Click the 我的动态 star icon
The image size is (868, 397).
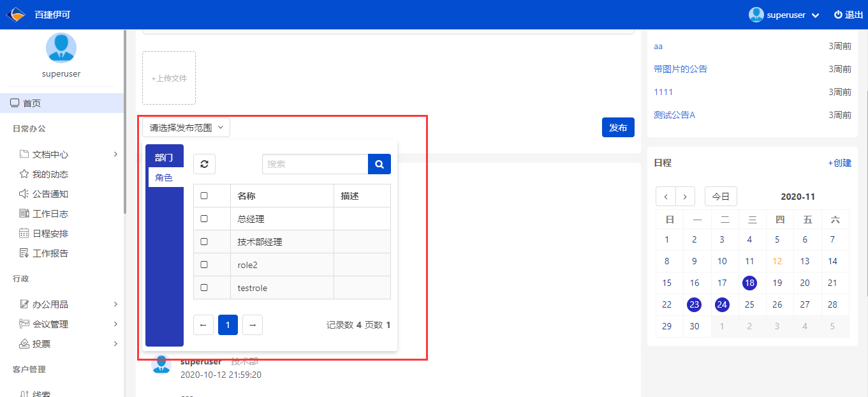pyautogui.click(x=24, y=174)
